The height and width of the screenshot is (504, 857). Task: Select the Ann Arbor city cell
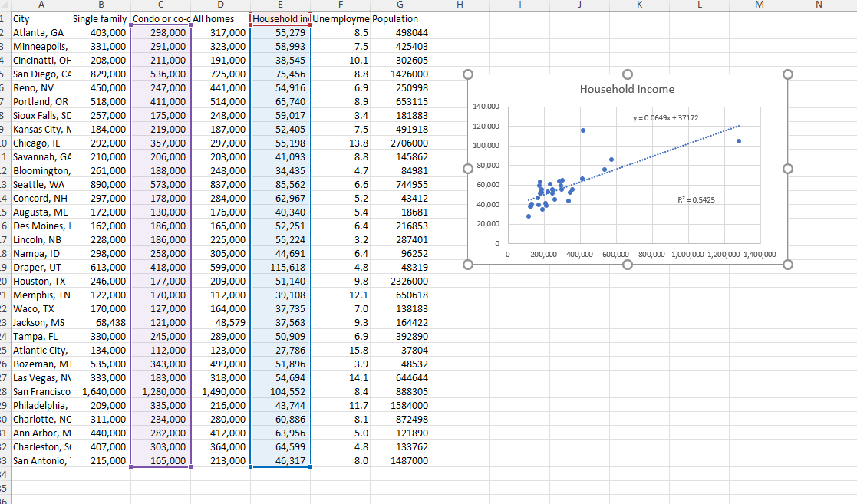(x=41, y=433)
